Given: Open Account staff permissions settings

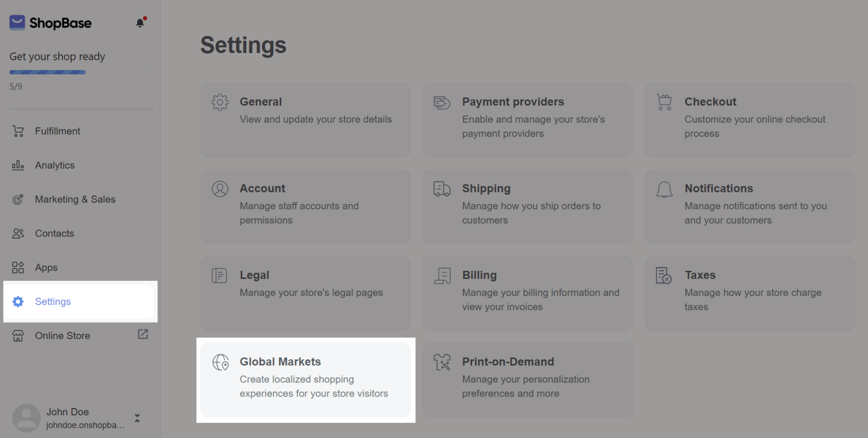Looking at the screenshot, I should pyautogui.click(x=305, y=206).
